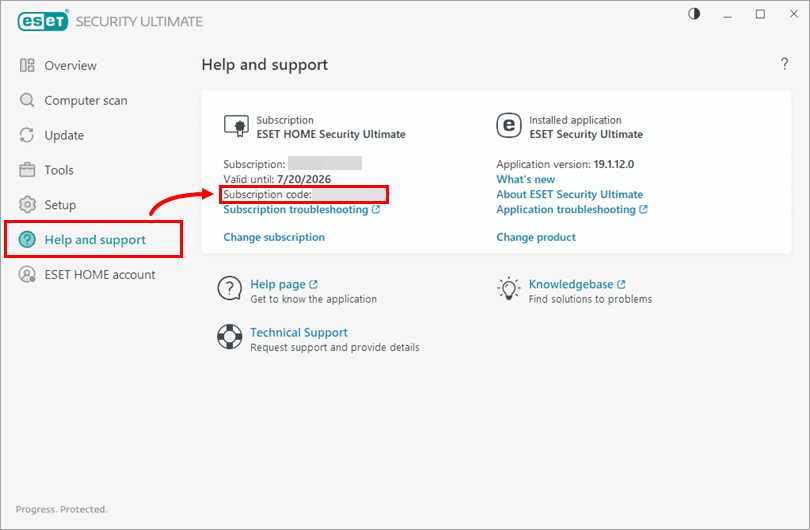The width and height of the screenshot is (810, 530).
Task: Click Change subscription link
Action: [x=274, y=237]
